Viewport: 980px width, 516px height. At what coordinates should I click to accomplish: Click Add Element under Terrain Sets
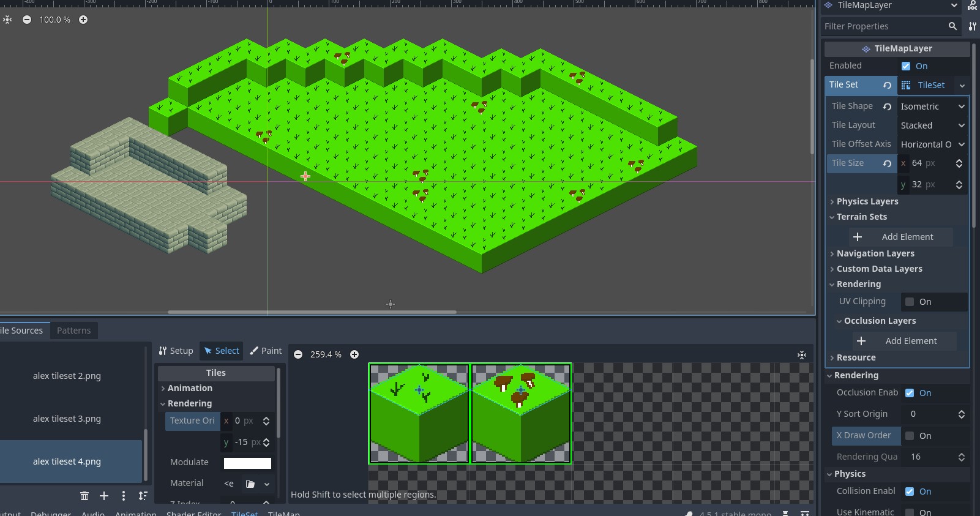tap(900, 237)
